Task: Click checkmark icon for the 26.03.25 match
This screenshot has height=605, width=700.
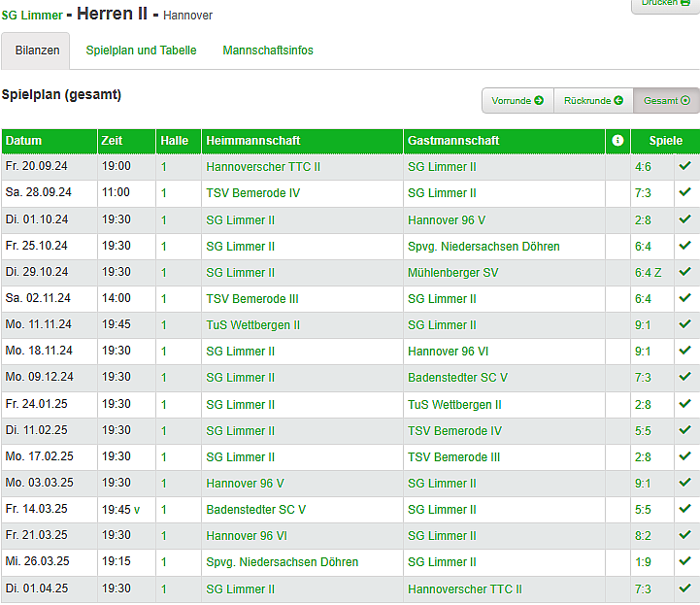Action: (685, 561)
